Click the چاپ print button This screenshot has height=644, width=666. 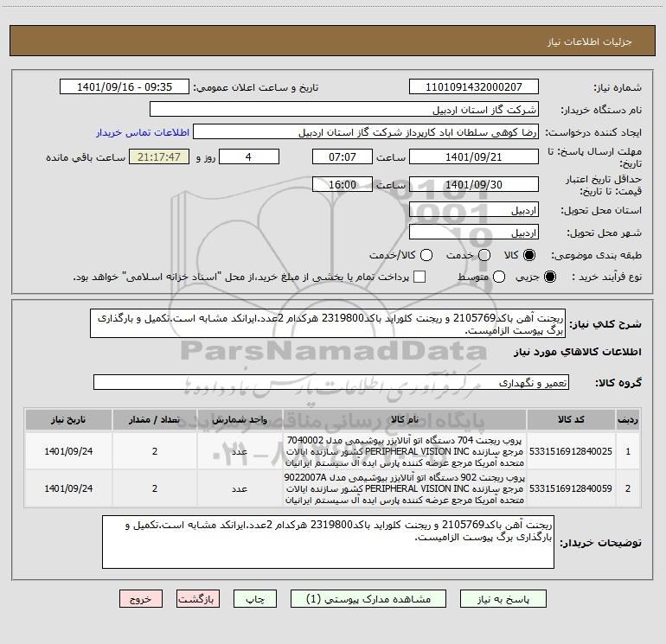(x=255, y=598)
